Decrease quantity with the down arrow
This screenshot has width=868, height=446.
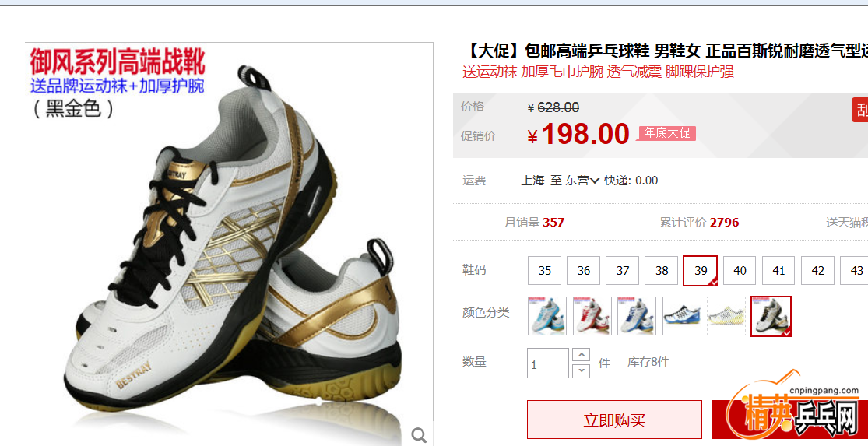(581, 370)
